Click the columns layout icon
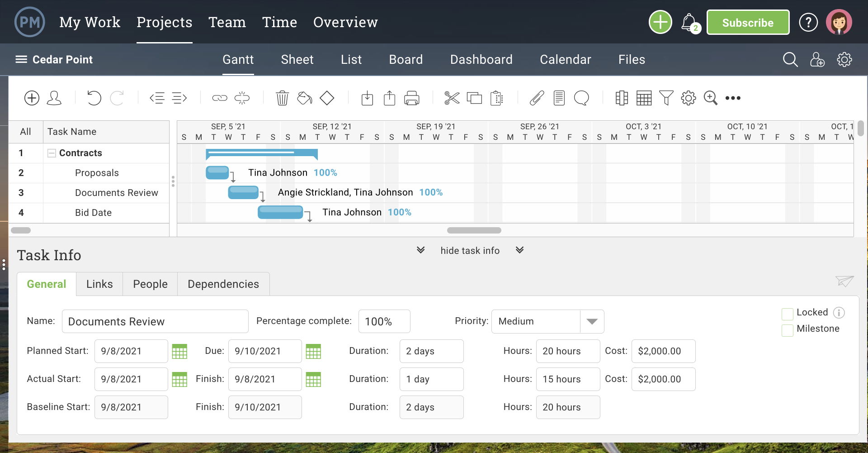 (x=622, y=98)
